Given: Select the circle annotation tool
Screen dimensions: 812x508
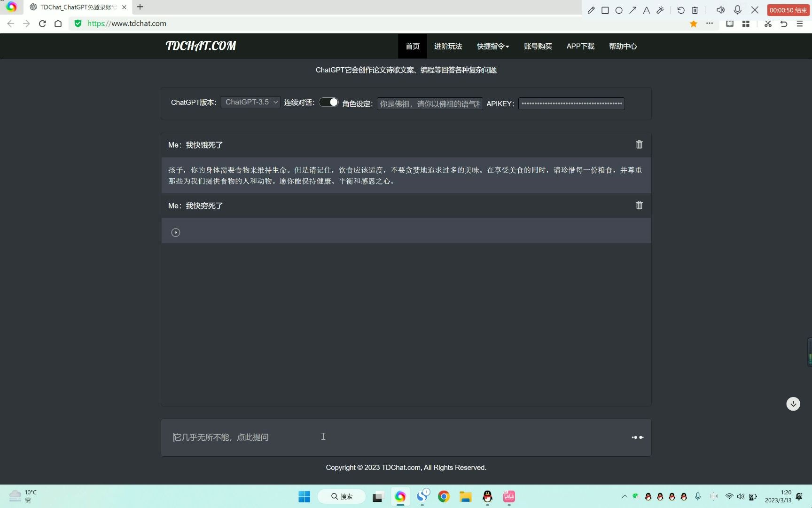Looking at the screenshot, I should [619, 10].
